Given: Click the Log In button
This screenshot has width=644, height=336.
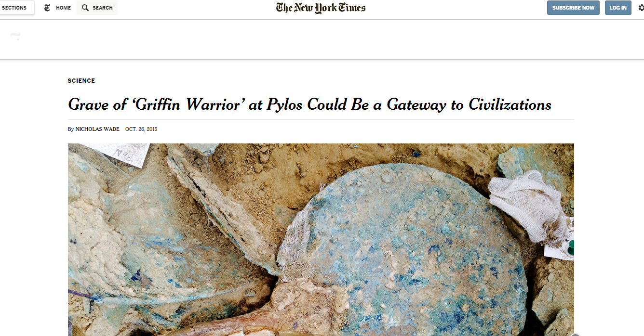Looking at the screenshot, I should coord(618,8).
